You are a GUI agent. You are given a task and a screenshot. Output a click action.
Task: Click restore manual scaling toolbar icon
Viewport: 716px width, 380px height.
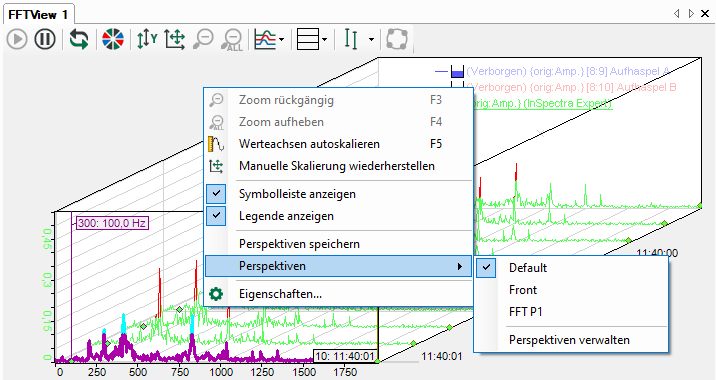pos(175,39)
